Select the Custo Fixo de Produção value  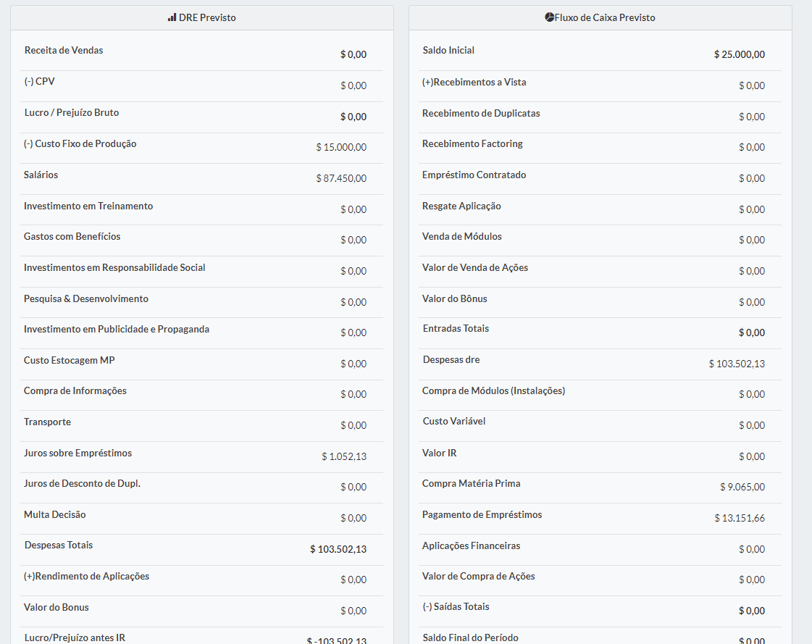coord(341,147)
